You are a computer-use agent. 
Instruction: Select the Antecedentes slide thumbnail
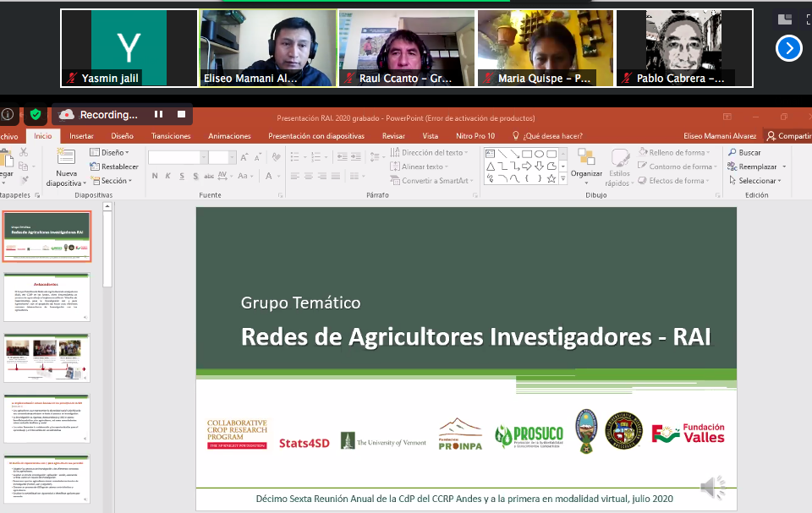[47, 297]
